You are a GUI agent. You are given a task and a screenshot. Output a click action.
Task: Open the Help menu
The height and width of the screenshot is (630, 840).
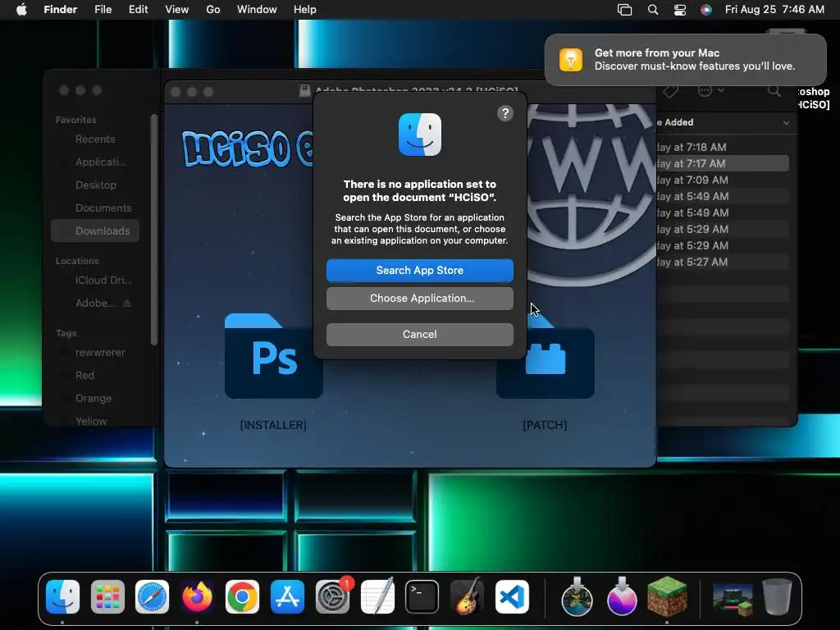(x=305, y=10)
